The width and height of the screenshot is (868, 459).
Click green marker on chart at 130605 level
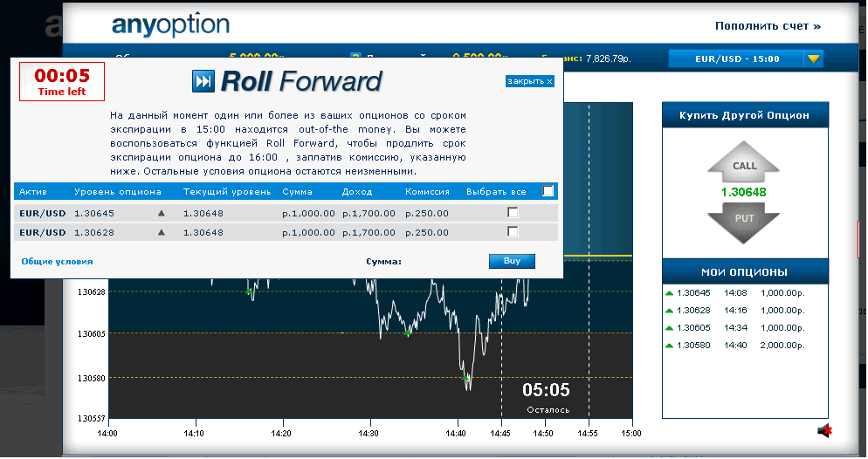pyautogui.click(x=408, y=333)
